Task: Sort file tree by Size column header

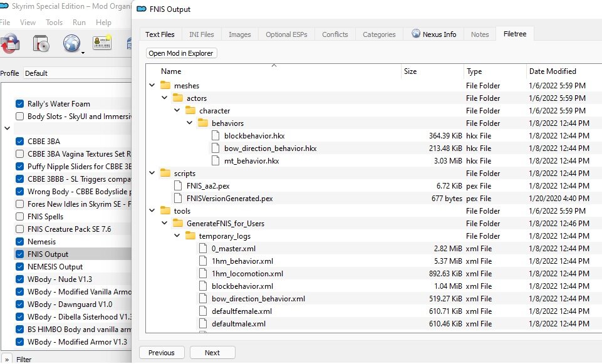Action: 432,71
